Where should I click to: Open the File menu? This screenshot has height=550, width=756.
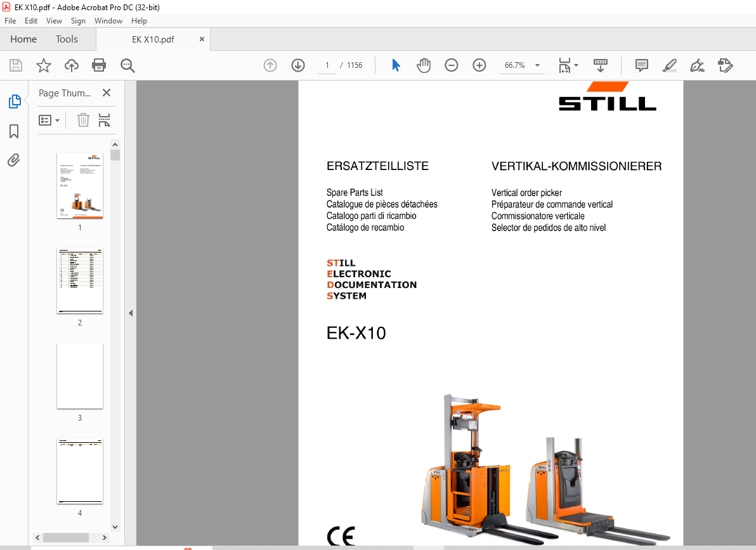point(10,21)
